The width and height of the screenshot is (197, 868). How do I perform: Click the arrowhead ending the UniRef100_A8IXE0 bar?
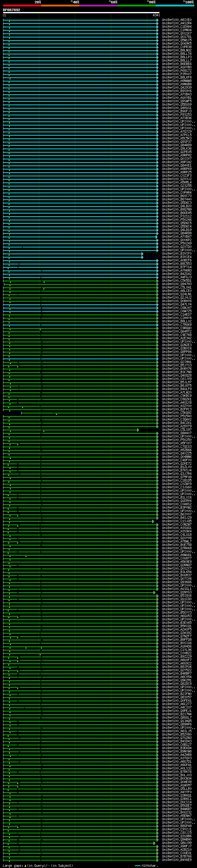pyautogui.click(x=158, y=20)
